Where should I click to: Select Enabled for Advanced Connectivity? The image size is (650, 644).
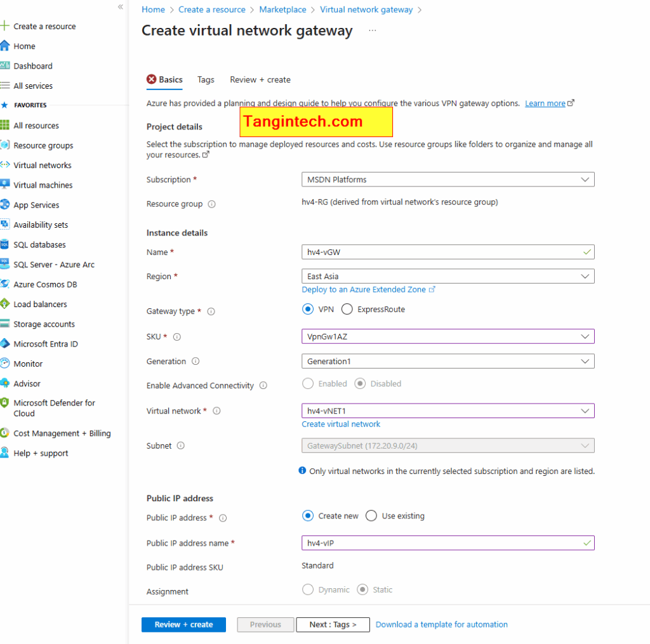(308, 384)
